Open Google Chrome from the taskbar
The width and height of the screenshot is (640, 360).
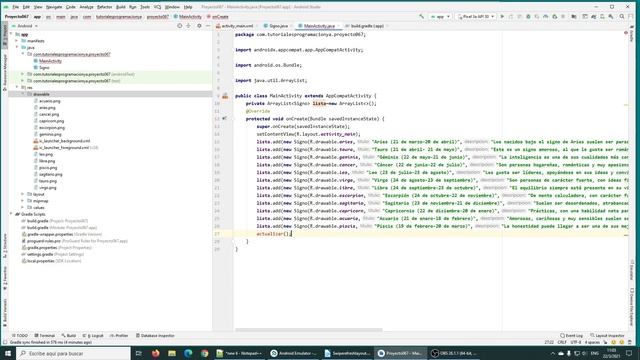pos(204,353)
